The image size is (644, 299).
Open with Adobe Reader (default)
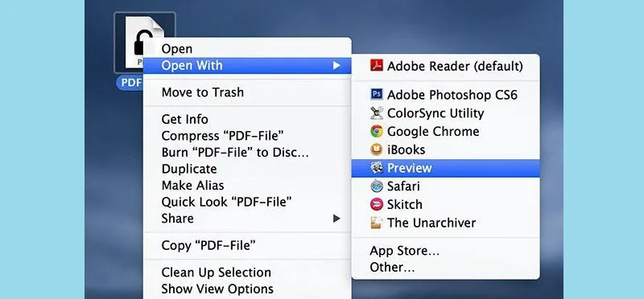446,66
